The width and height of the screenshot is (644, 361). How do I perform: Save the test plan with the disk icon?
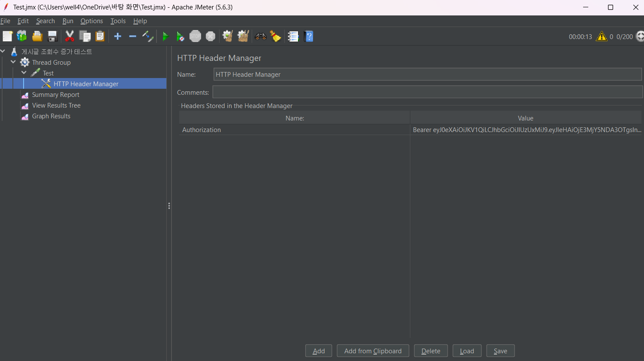[52, 36]
